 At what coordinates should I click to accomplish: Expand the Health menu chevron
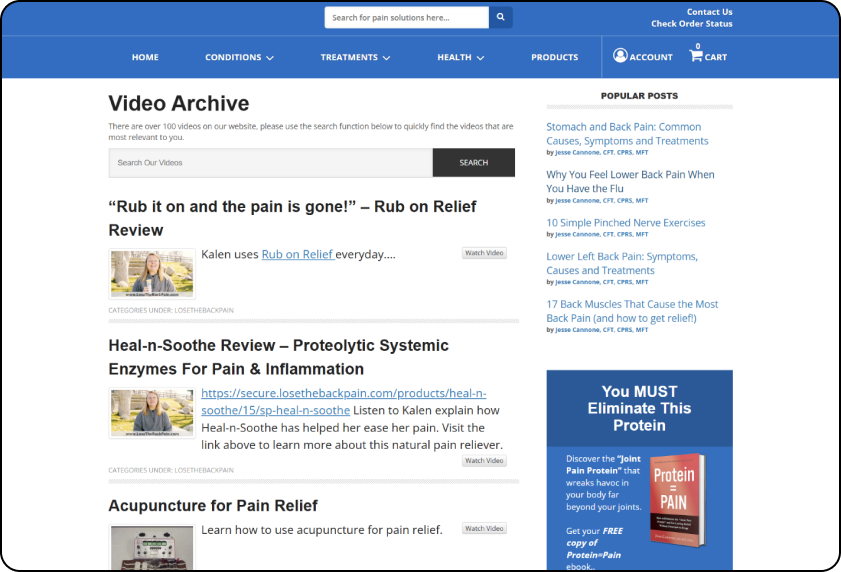click(x=480, y=58)
